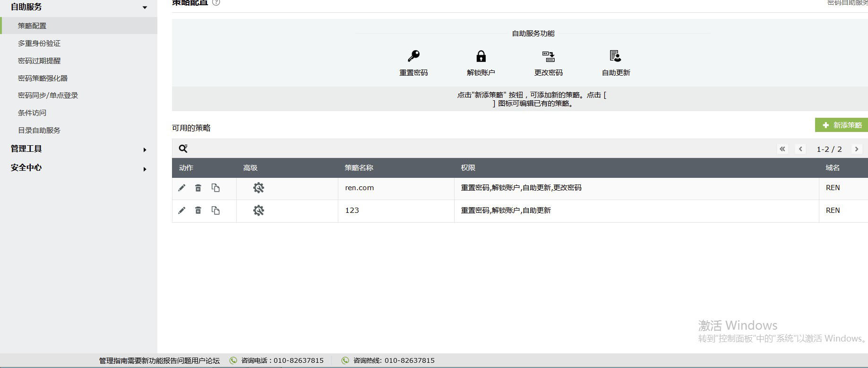
Task: Open advanced settings gear for ren.com policy
Action: pyautogui.click(x=258, y=188)
